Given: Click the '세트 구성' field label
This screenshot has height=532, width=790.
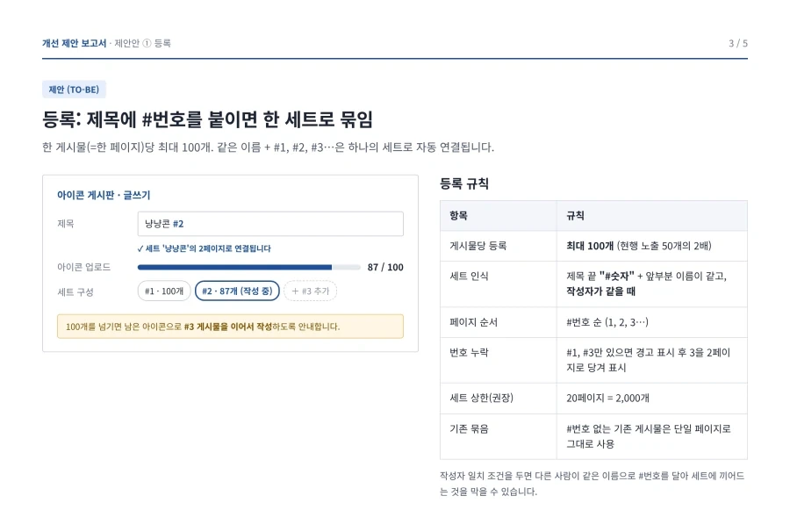Looking at the screenshot, I should tap(75, 292).
